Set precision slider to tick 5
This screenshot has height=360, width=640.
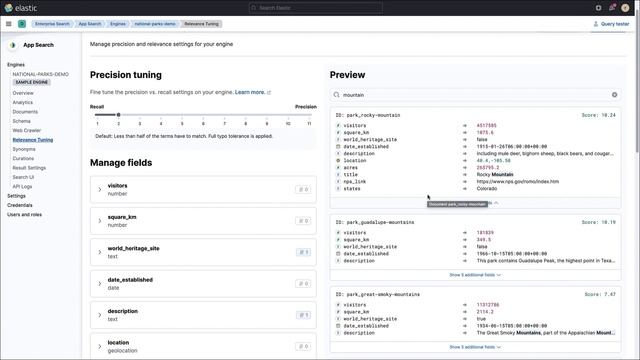(182, 115)
